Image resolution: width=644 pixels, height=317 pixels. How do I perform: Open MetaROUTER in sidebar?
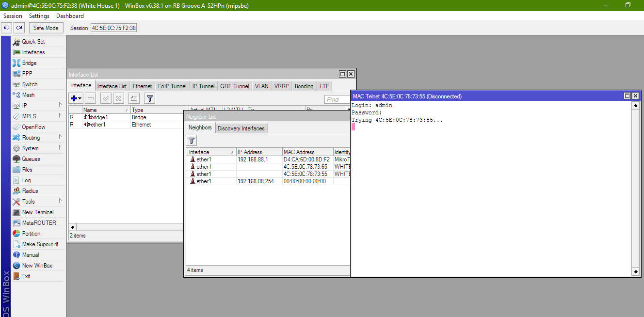[x=38, y=223]
